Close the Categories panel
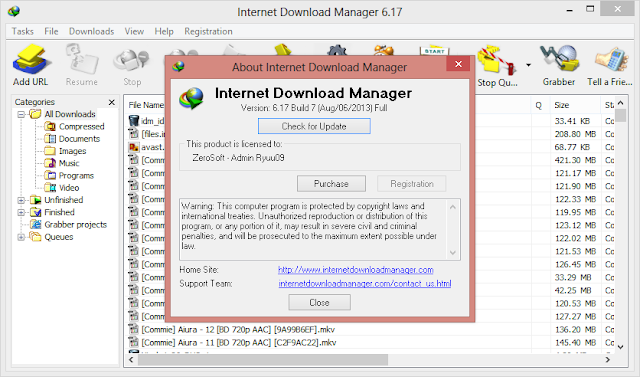 click(111, 102)
